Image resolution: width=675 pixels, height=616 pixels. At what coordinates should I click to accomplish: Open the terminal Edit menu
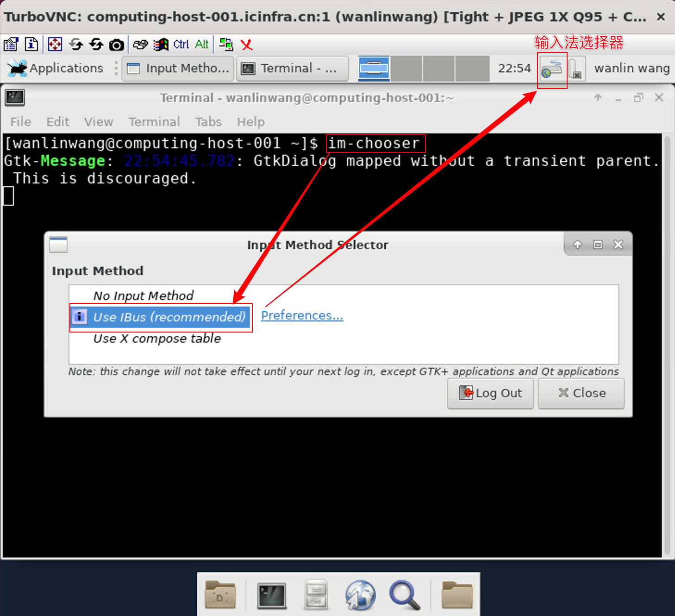click(x=58, y=122)
